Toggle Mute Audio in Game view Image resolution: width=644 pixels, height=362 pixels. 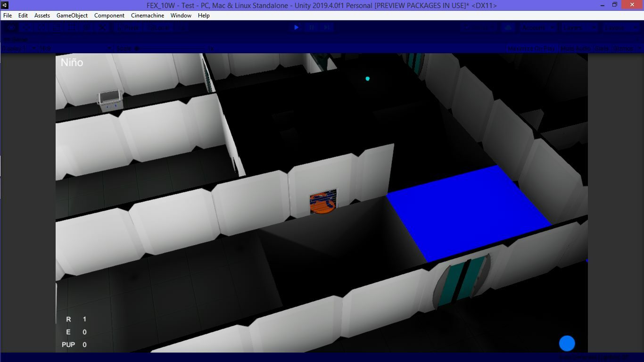click(x=575, y=49)
